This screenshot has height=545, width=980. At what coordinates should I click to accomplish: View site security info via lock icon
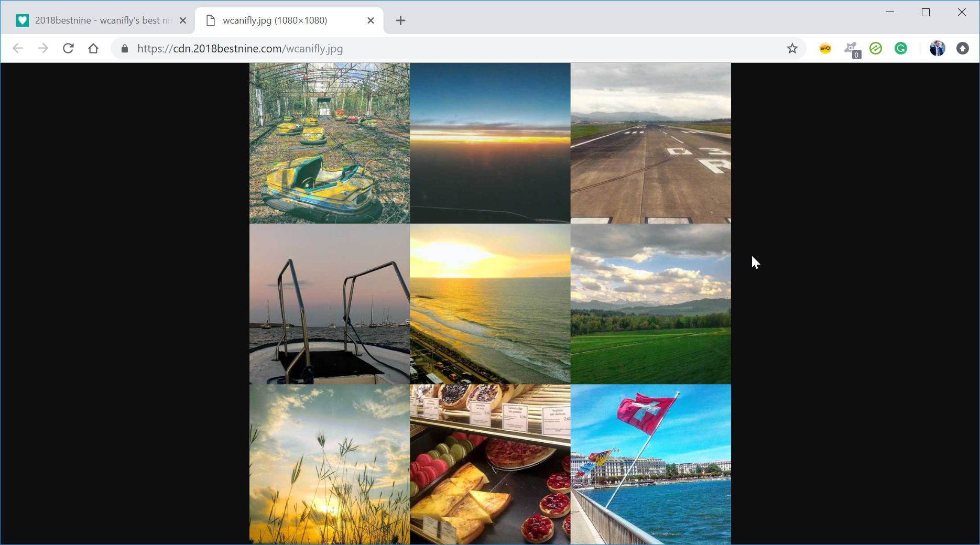click(x=125, y=49)
